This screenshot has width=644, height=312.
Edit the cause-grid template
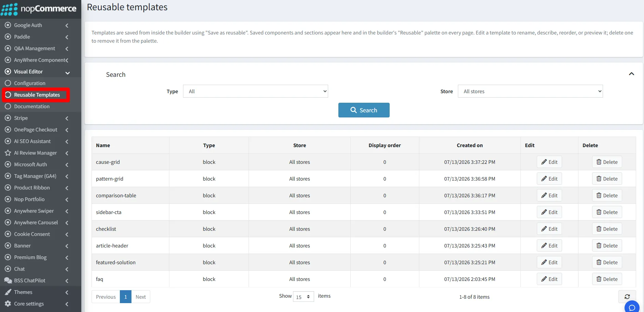pos(549,162)
